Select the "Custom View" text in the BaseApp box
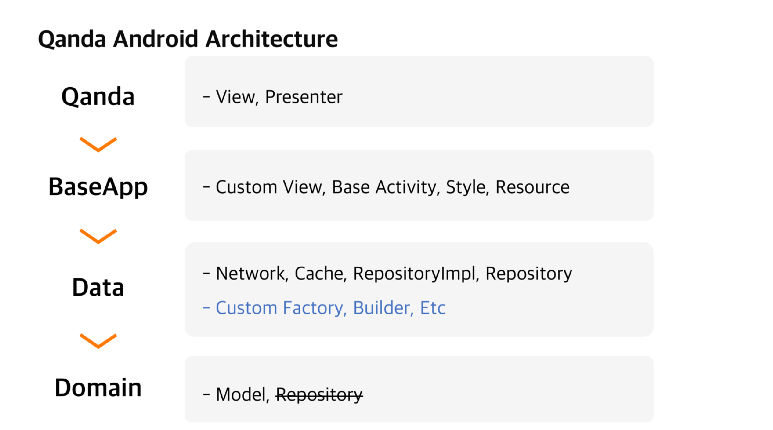This screenshot has width=773, height=430. pos(269,187)
